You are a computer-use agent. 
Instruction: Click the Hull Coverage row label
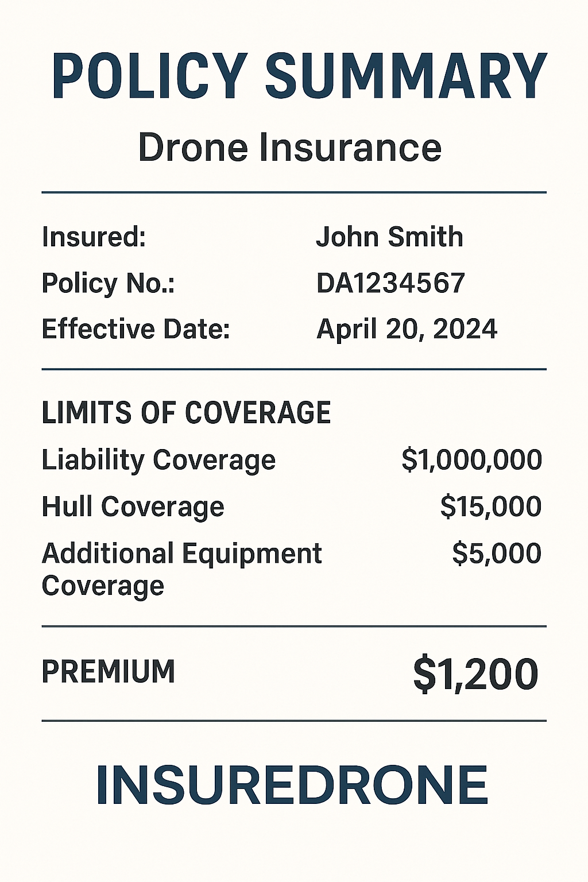pyautogui.click(x=133, y=506)
